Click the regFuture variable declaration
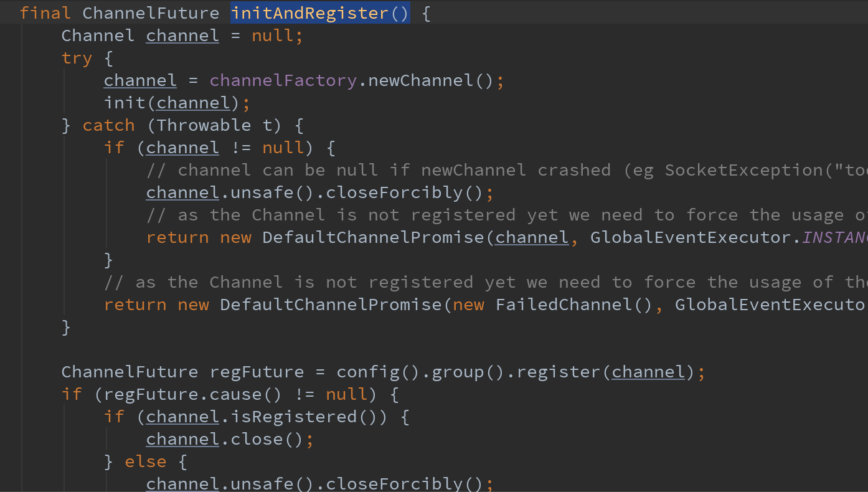The image size is (868, 492). pos(257,372)
